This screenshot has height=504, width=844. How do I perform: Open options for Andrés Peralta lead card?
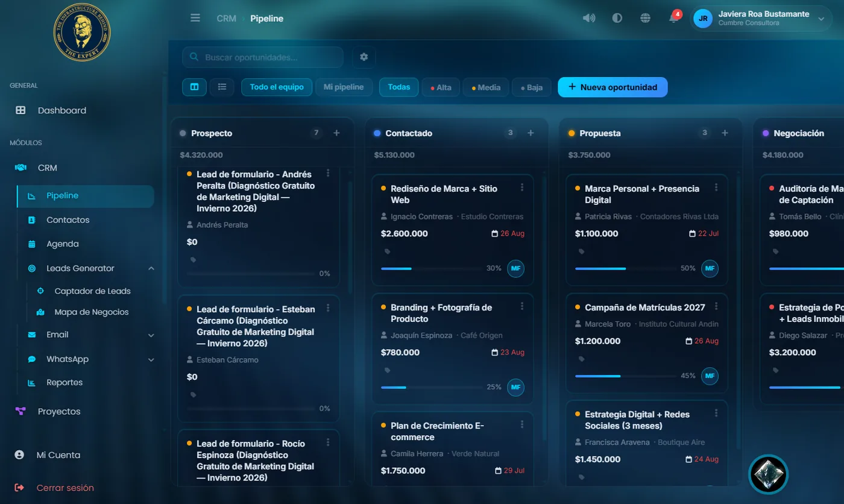328,173
